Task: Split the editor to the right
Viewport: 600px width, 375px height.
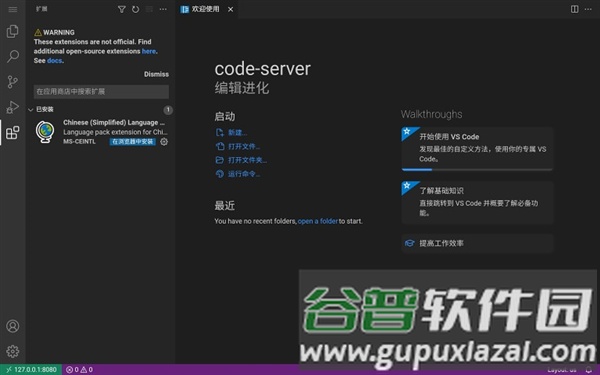Action: 574,9
